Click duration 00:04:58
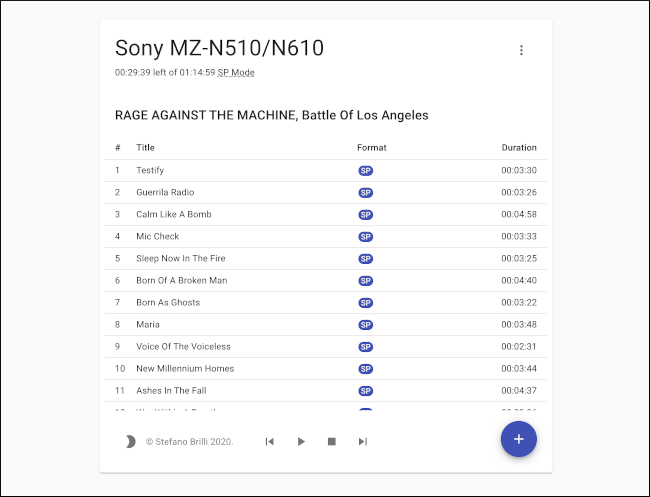Screen dimensions: 650x497 pyautogui.click(x=519, y=214)
